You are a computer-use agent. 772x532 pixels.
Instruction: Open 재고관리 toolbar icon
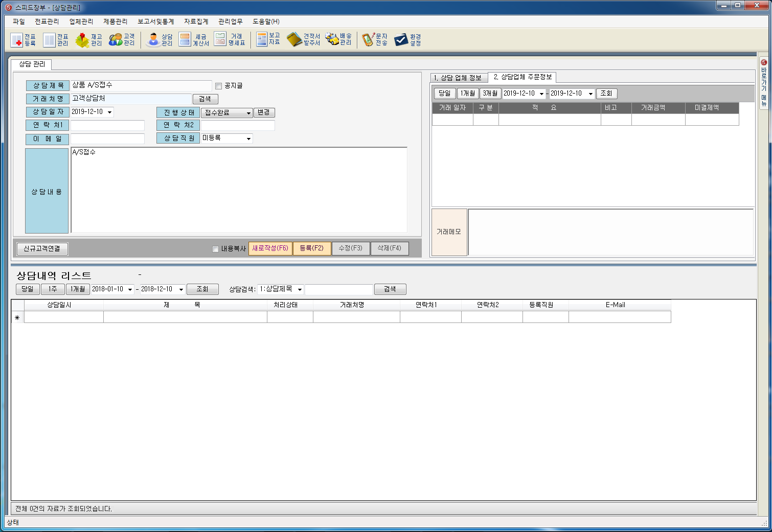coord(89,40)
